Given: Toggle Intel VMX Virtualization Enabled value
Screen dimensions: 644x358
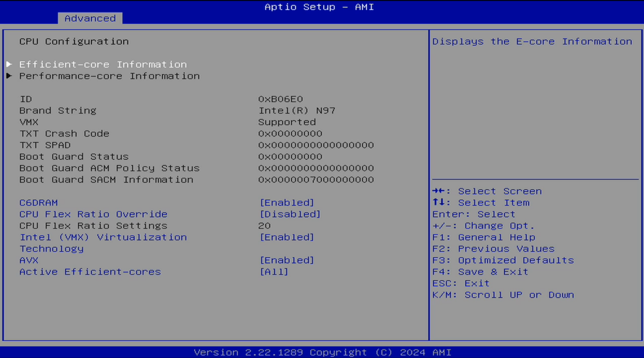Looking at the screenshot, I should coord(287,237).
